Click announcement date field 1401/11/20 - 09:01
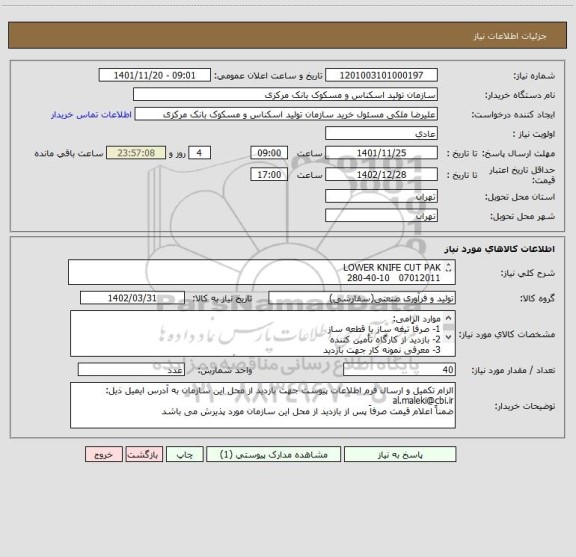 pyautogui.click(x=155, y=75)
